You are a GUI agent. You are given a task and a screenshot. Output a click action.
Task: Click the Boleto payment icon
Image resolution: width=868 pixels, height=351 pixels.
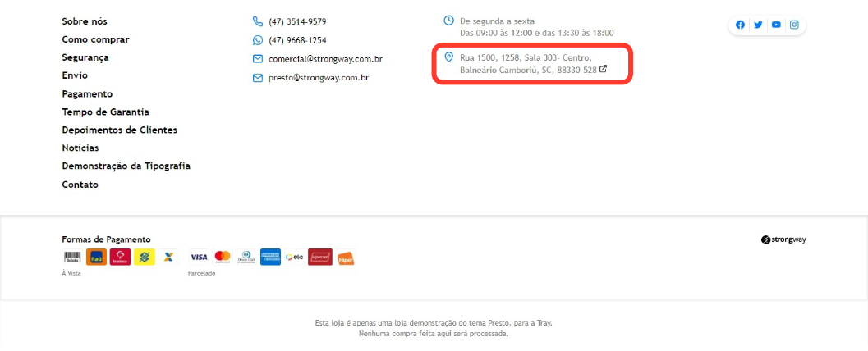[x=72, y=257]
